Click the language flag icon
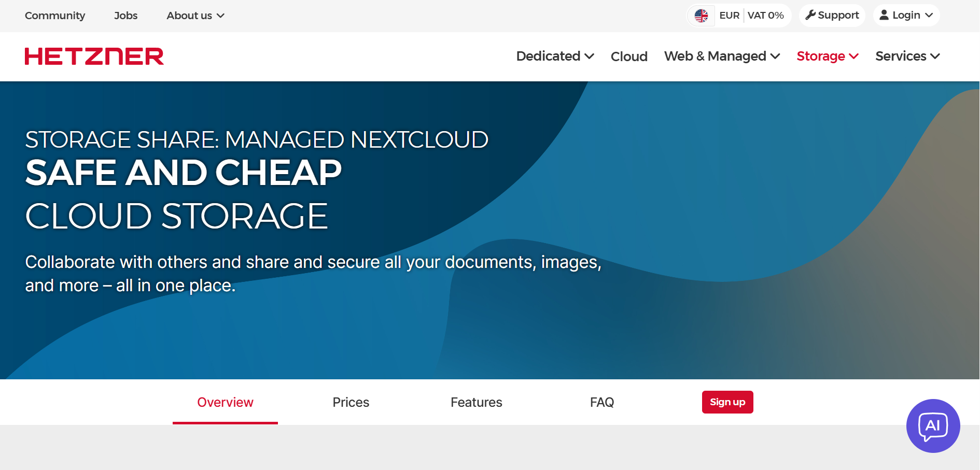 (x=701, y=16)
